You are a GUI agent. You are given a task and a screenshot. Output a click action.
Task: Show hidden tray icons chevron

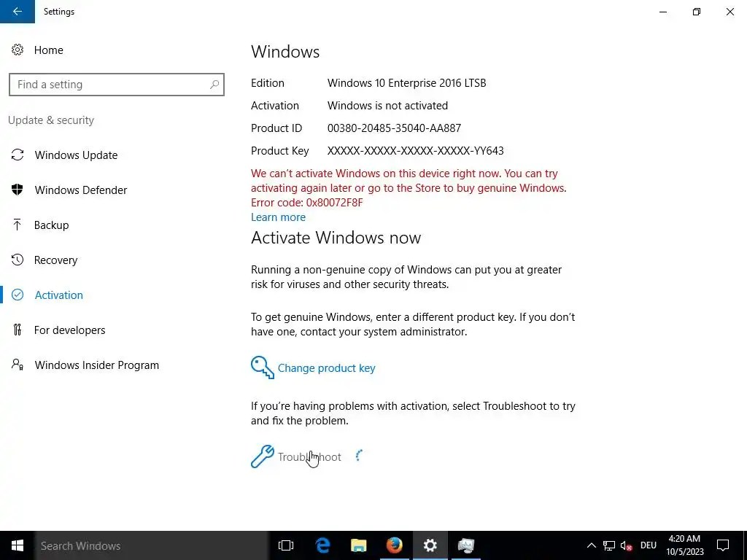point(591,545)
